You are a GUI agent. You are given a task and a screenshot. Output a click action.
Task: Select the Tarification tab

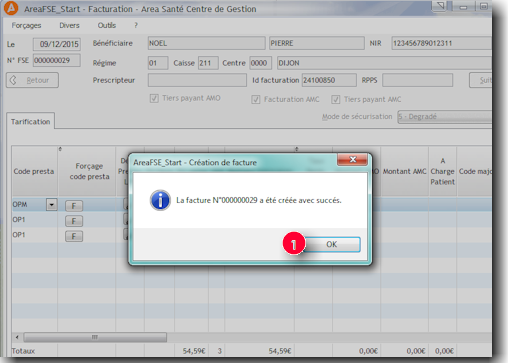pos(30,122)
